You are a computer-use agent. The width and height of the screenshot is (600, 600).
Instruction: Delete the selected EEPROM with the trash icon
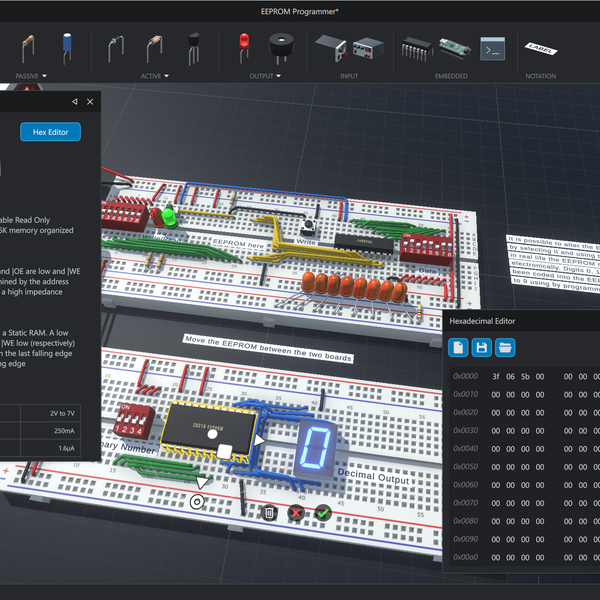[x=269, y=512]
